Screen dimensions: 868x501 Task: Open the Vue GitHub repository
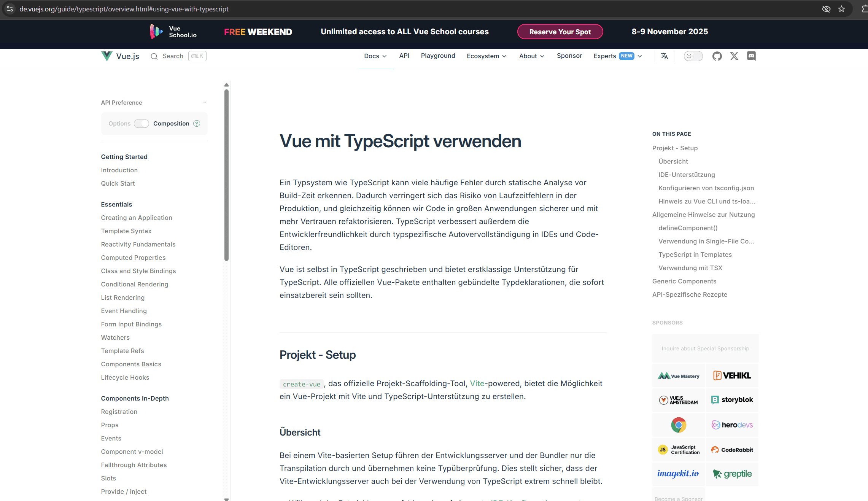tap(717, 56)
